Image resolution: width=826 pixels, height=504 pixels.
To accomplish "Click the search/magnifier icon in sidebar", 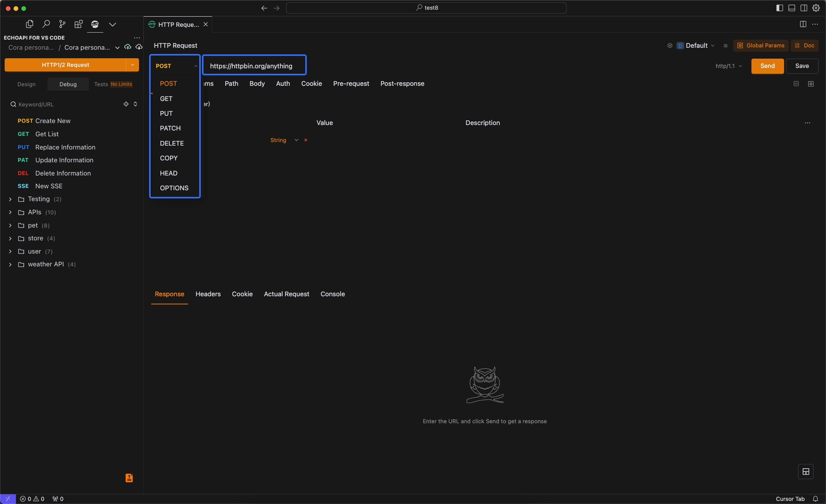I will 47,24.
